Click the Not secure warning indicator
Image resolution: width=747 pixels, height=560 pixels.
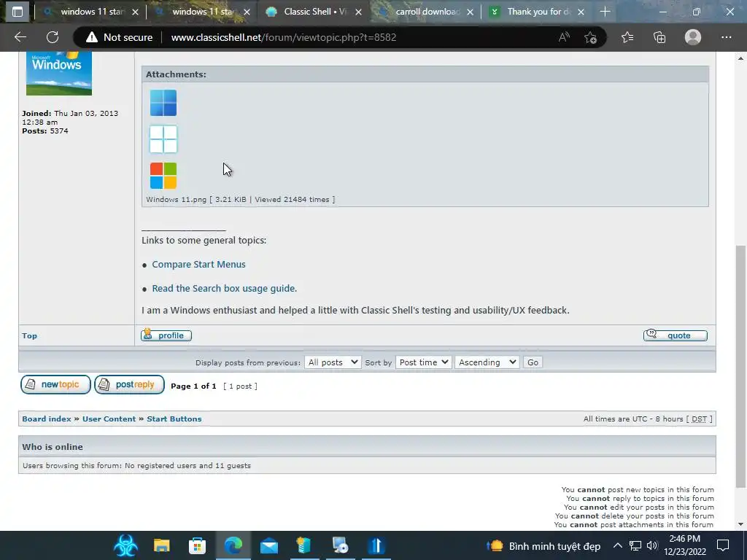click(119, 37)
